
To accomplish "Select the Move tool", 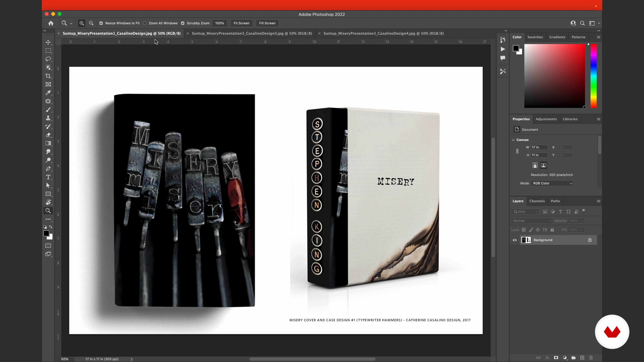I will click(48, 42).
